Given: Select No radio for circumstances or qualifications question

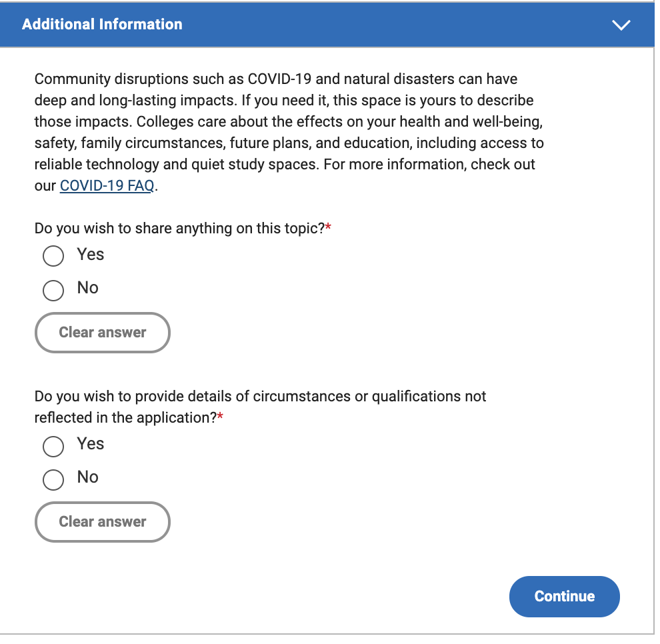Looking at the screenshot, I should point(53,481).
